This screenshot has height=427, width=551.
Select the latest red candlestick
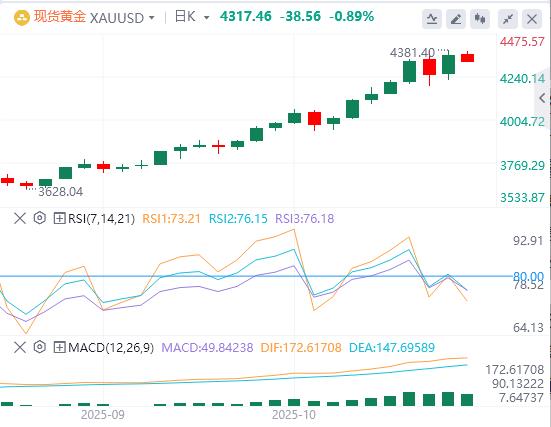[467, 58]
